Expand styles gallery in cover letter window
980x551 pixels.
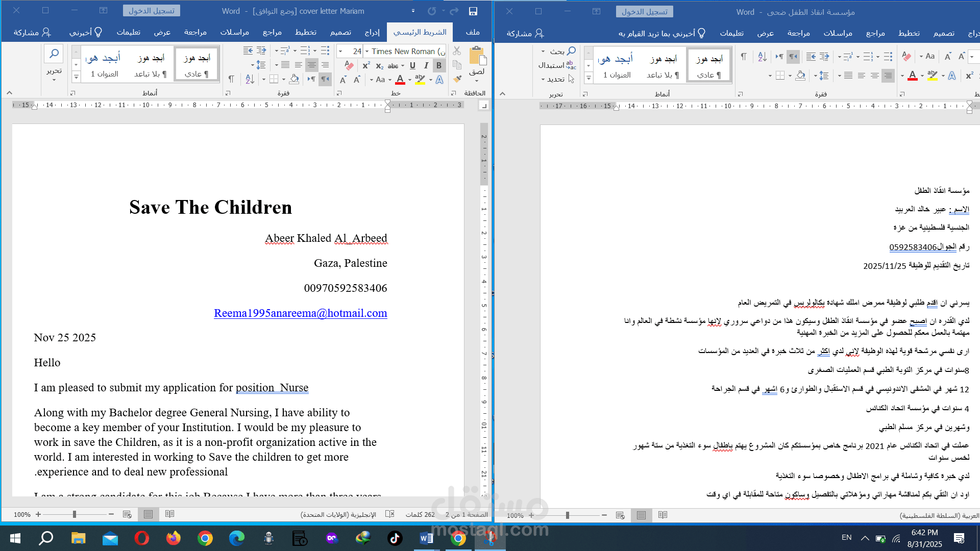76,77
